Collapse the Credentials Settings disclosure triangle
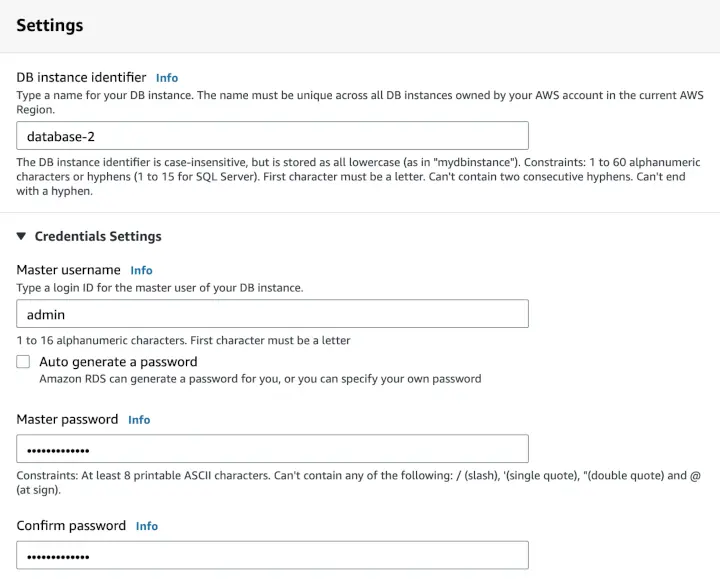This screenshot has height=579, width=720. pyautogui.click(x=22, y=237)
